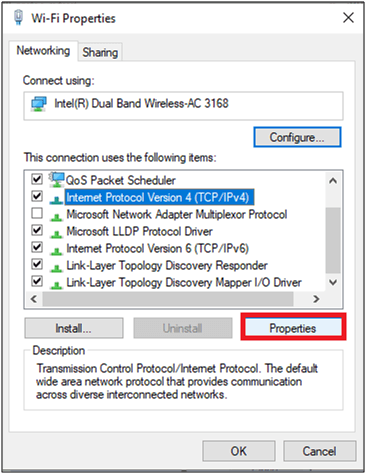
Task: Select the Networking tab
Action: [x=43, y=51]
